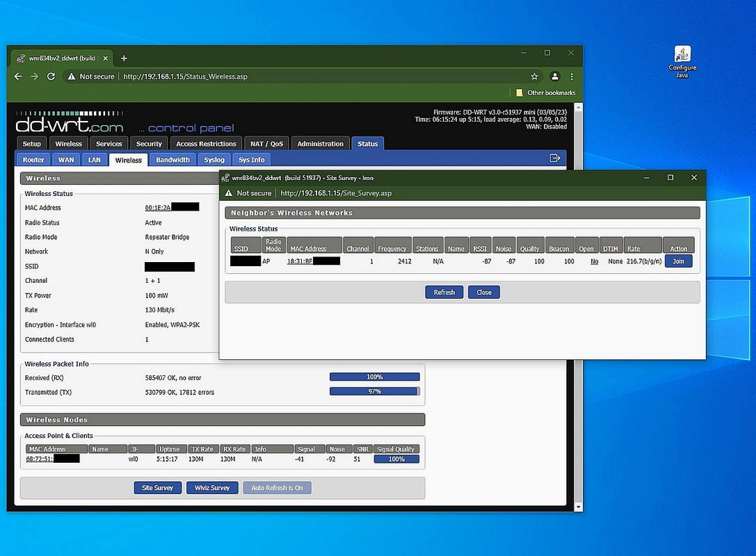Open the Administration tab

click(320, 144)
